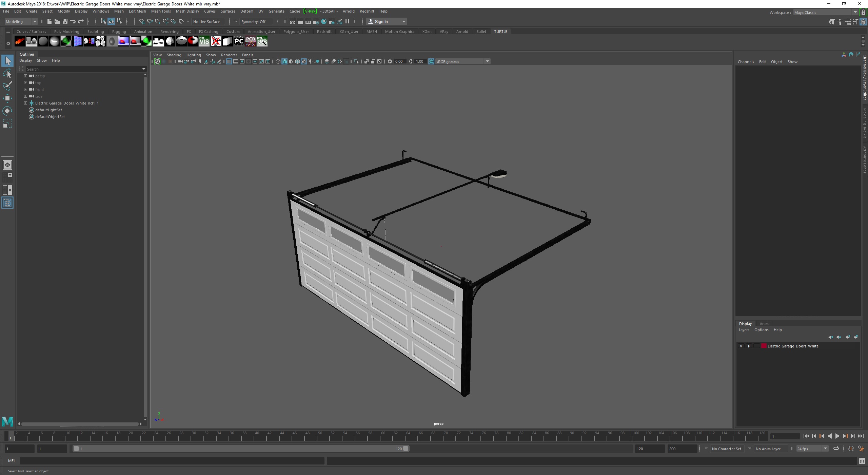Viewport: 868px width, 475px height.
Task: Choose the Paint selection tool
Action: pos(7,86)
